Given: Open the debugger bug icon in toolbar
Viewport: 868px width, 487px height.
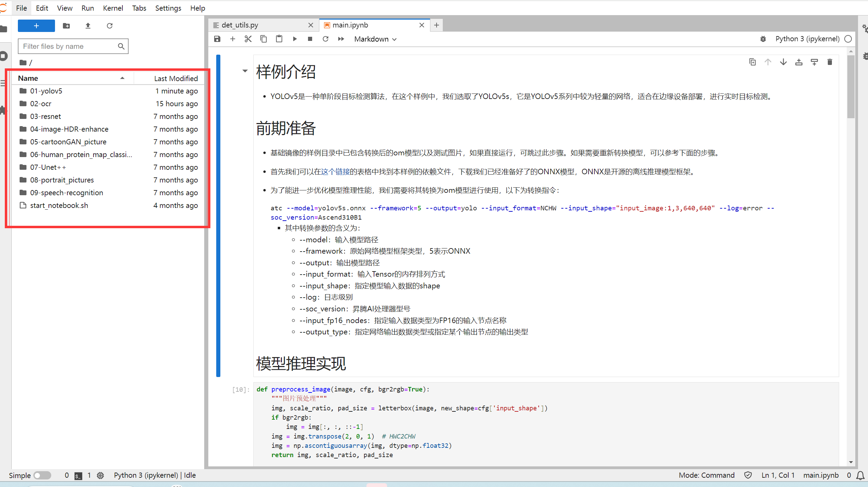Looking at the screenshot, I should coord(763,39).
